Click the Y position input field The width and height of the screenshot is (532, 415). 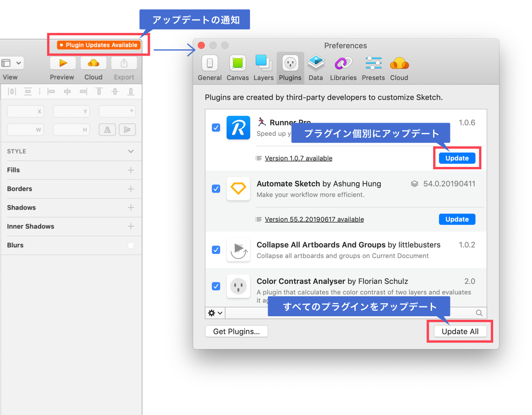tap(71, 111)
